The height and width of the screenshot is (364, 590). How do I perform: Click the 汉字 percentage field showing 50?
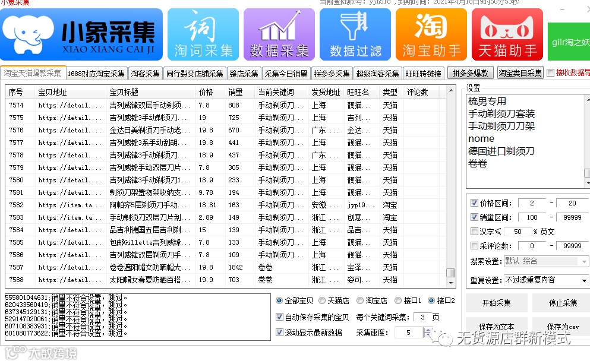[x=518, y=232]
